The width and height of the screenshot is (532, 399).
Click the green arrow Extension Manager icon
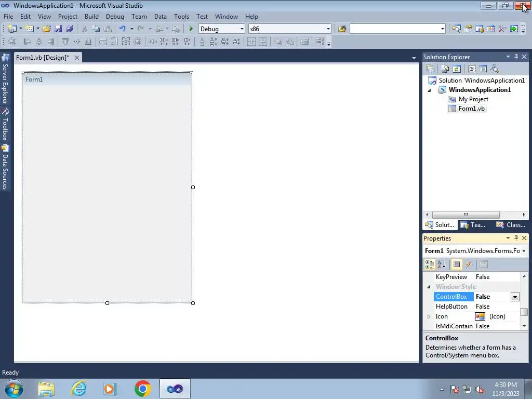tap(514, 29)
